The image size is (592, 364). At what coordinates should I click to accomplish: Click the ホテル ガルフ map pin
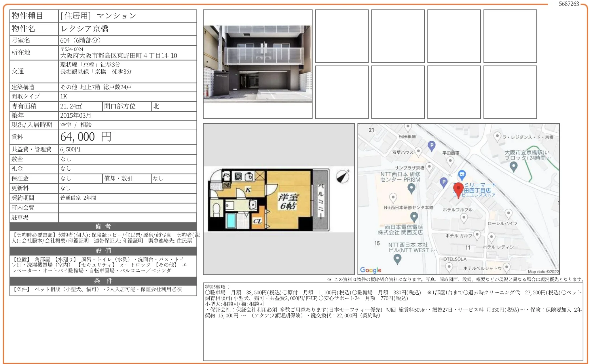(477, 235)
